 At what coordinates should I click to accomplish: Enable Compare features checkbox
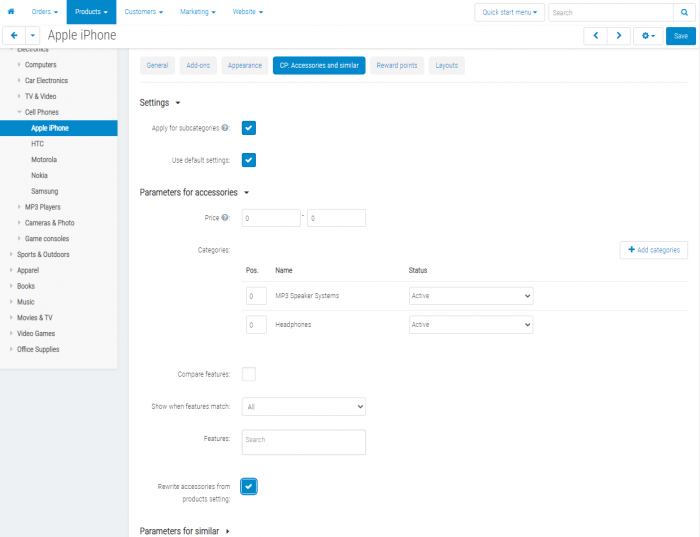pyautogui.click(x=249, y=374)
